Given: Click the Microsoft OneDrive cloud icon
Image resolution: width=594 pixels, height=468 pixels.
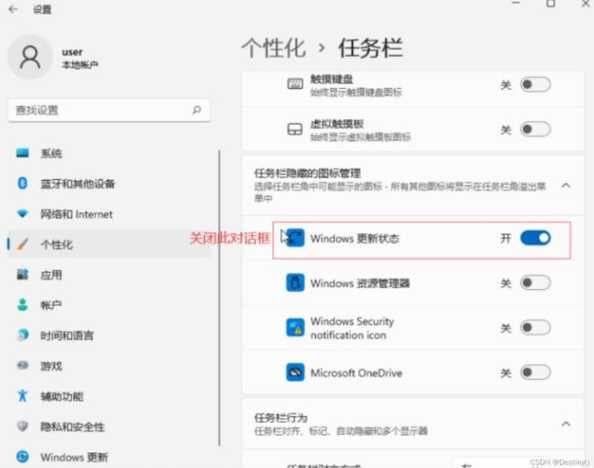Looking at the screenshot, I should (295, 373).
